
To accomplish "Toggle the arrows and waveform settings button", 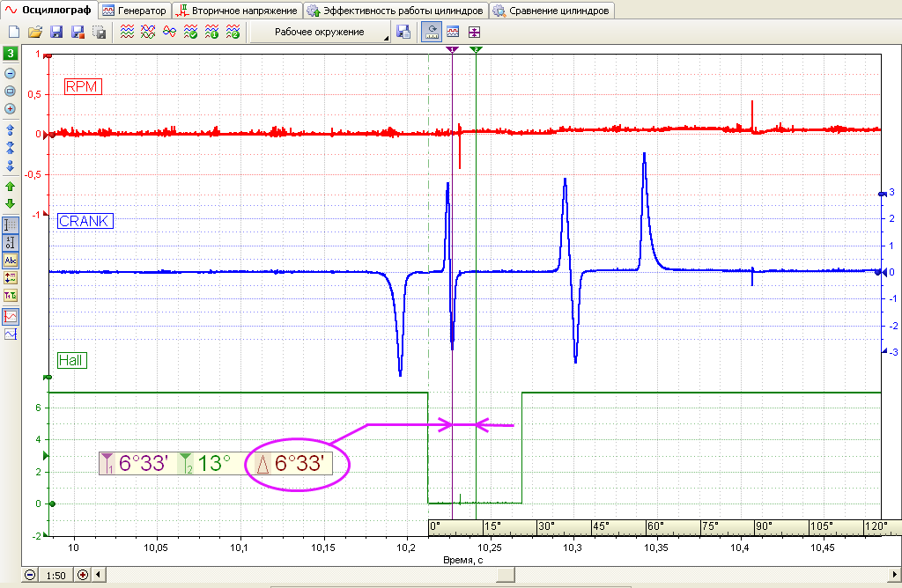I will tap(11, 278).
